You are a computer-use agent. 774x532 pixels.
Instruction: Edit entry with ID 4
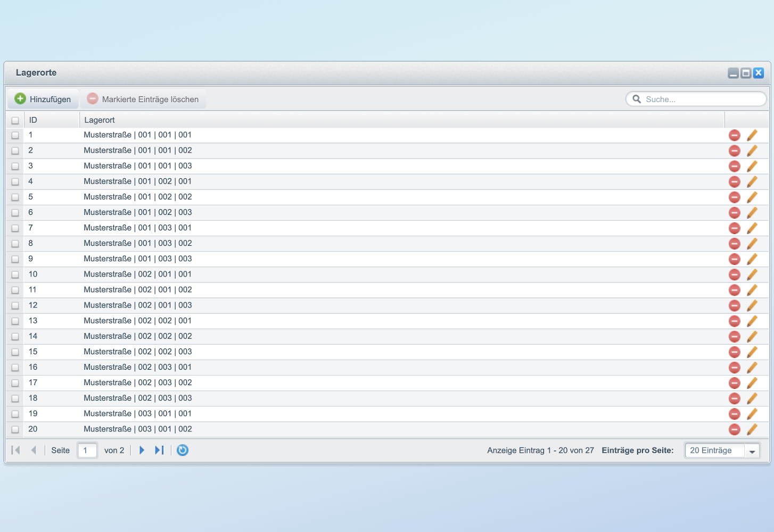pos(752,181)
